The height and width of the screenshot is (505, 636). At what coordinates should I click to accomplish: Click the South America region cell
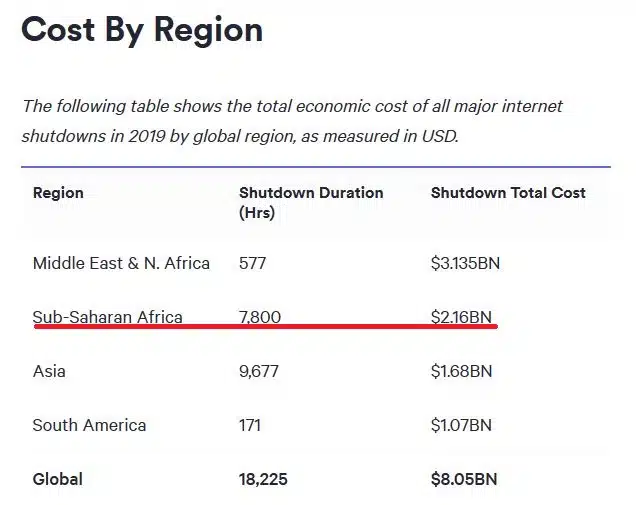89,425
